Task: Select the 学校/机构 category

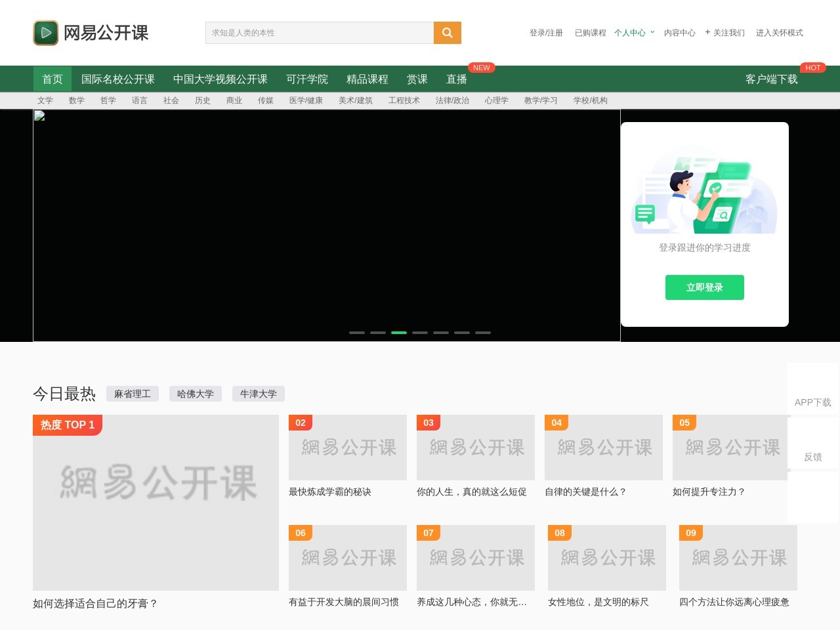Action: (591, 100)
